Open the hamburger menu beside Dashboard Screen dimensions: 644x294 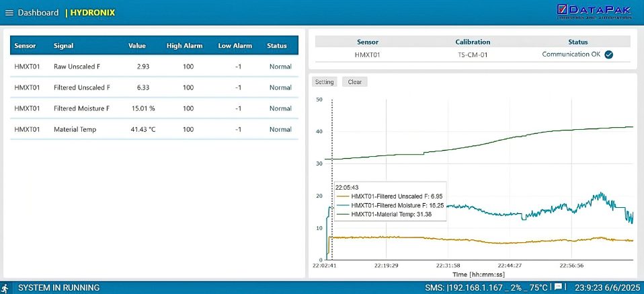(9, 13)
